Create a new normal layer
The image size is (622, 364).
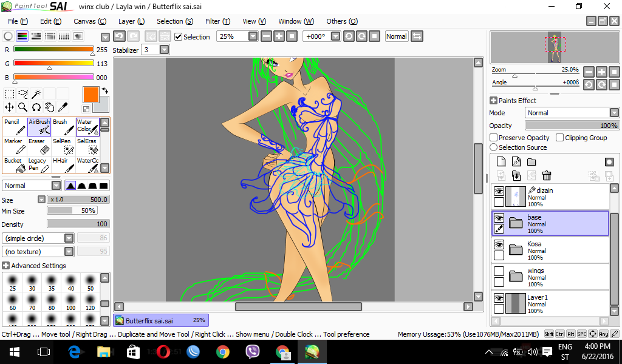tap(501, 161)
